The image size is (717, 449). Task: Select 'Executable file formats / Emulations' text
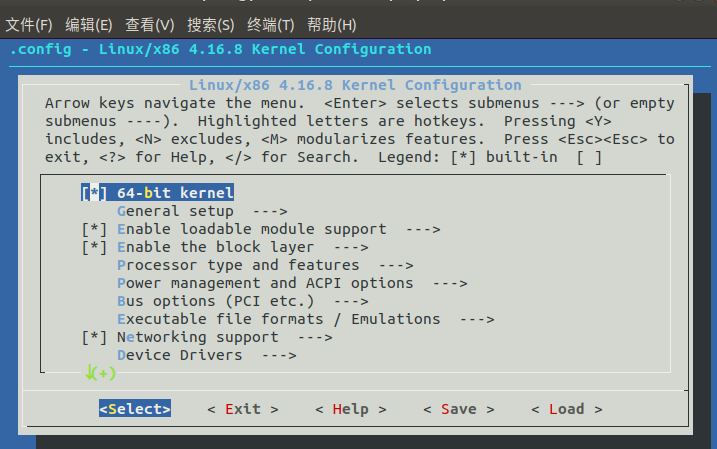click(x=278, y=319)
